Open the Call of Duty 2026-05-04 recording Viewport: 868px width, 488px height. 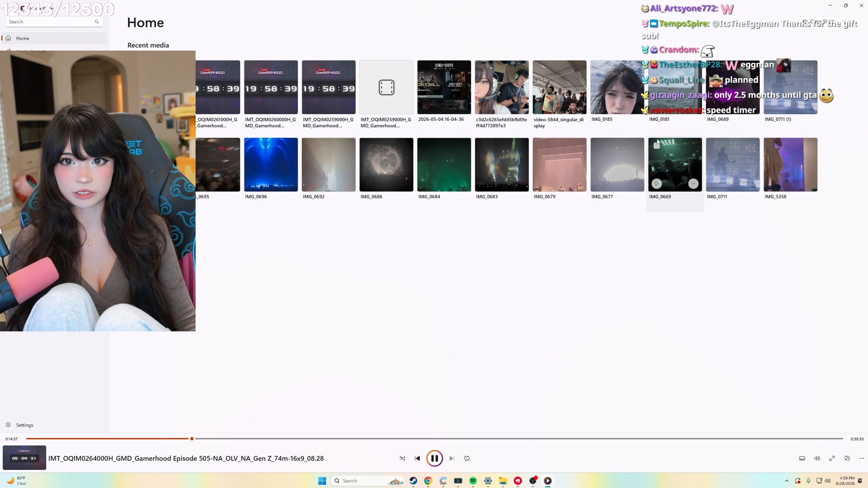pyautogui.click(x=444, y=87)
